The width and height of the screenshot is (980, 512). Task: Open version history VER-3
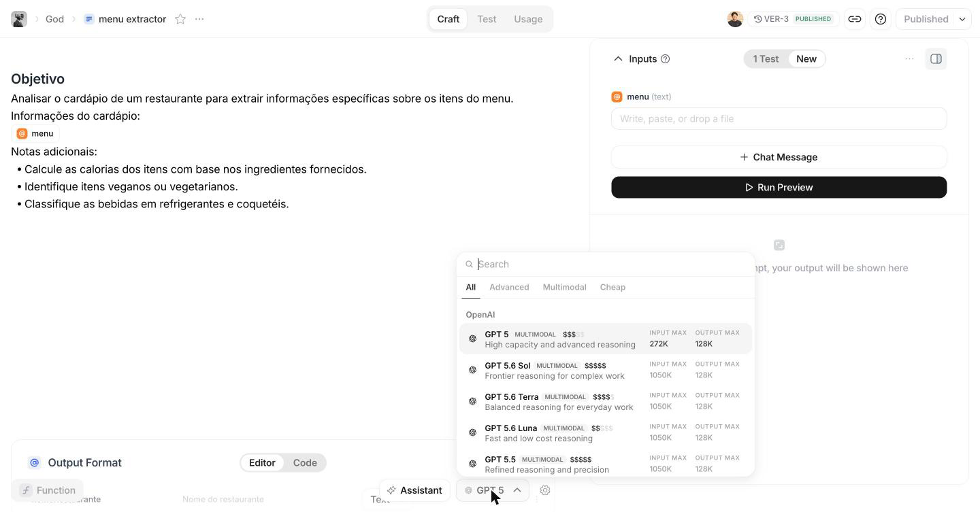coord(794,19)
